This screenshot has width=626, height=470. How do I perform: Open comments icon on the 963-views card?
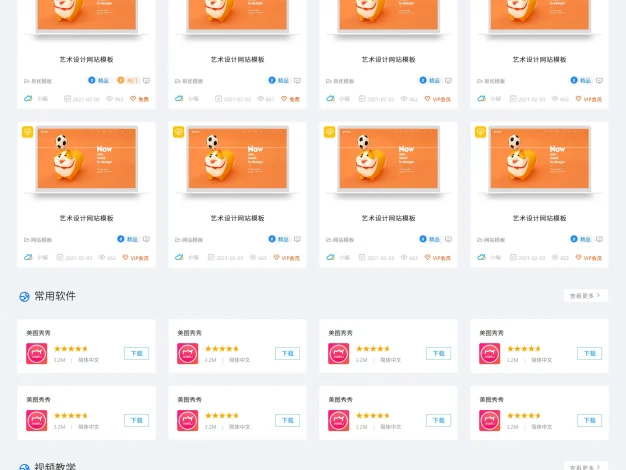[x=147, y=81]
